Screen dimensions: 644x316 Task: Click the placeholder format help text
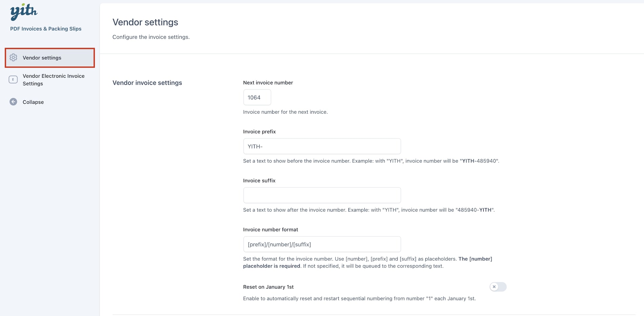pos(368,262)
